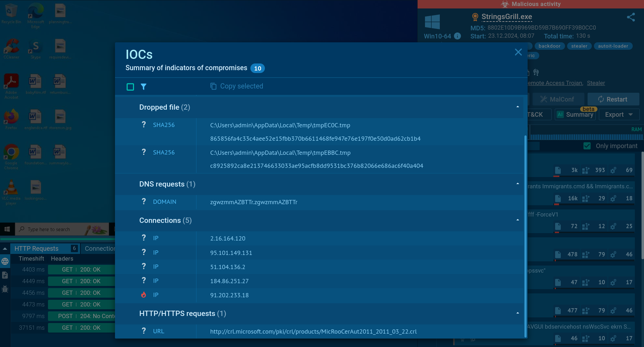Collapse the Connections section

[517, 220]
